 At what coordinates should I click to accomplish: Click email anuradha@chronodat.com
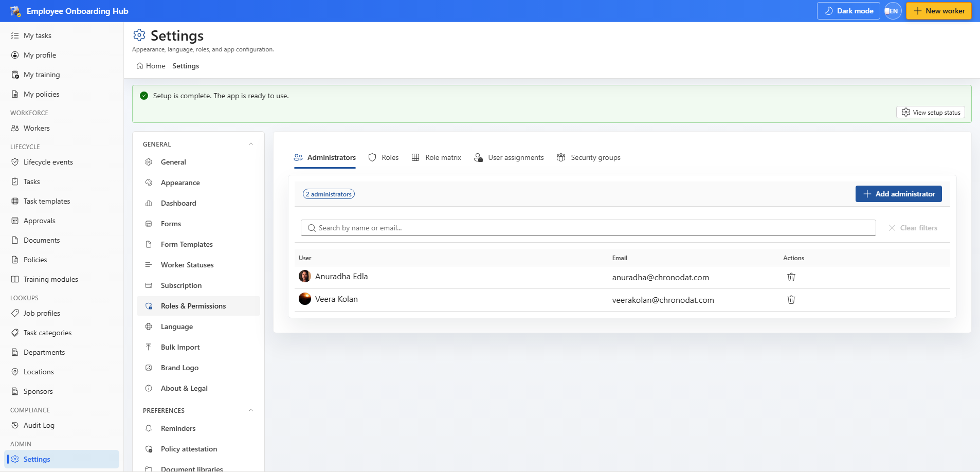(661, 277)
